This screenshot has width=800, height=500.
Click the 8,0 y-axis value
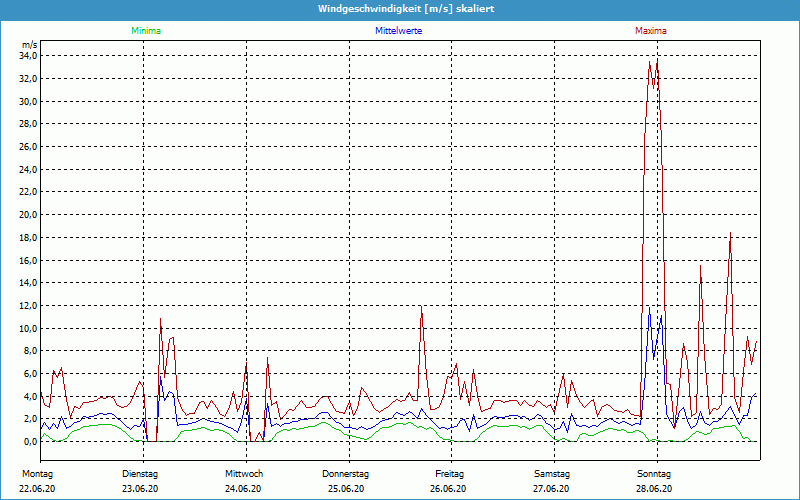point(31,351)
